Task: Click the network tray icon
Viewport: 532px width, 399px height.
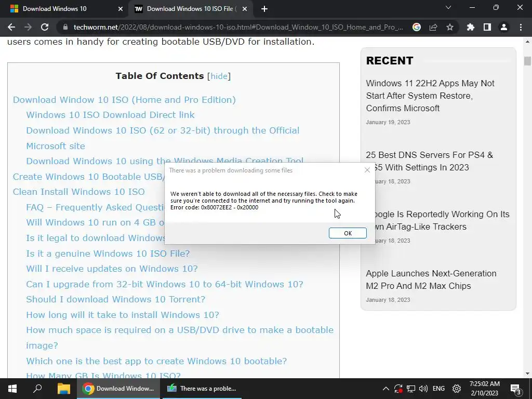Action: [x=411, y=389]
